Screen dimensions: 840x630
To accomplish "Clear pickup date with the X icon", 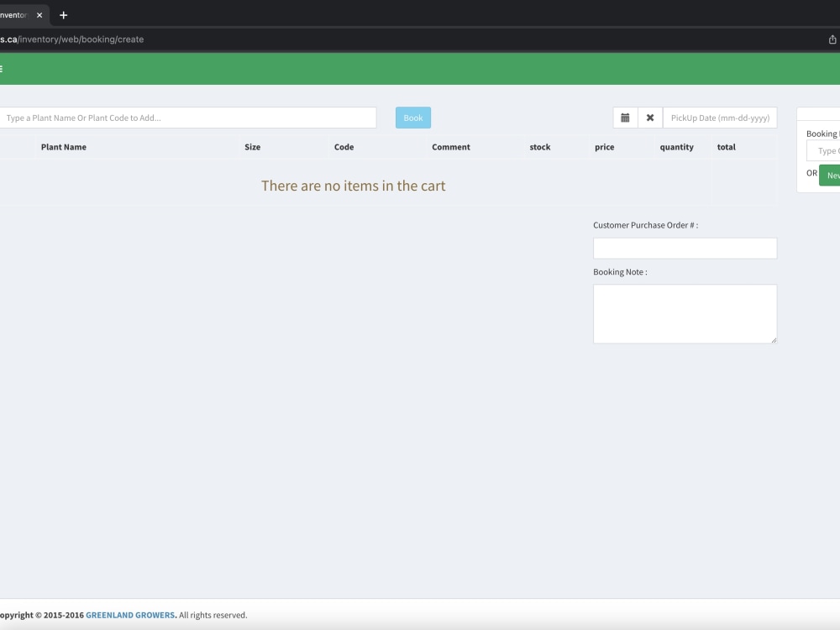I will tap(650, 118).
